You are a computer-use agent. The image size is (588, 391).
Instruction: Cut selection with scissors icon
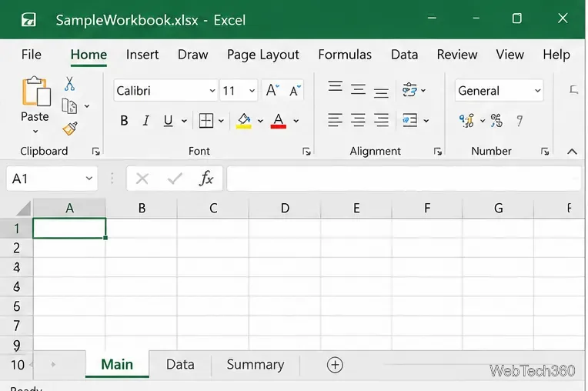pyautogui.click(x=69, y=84)
